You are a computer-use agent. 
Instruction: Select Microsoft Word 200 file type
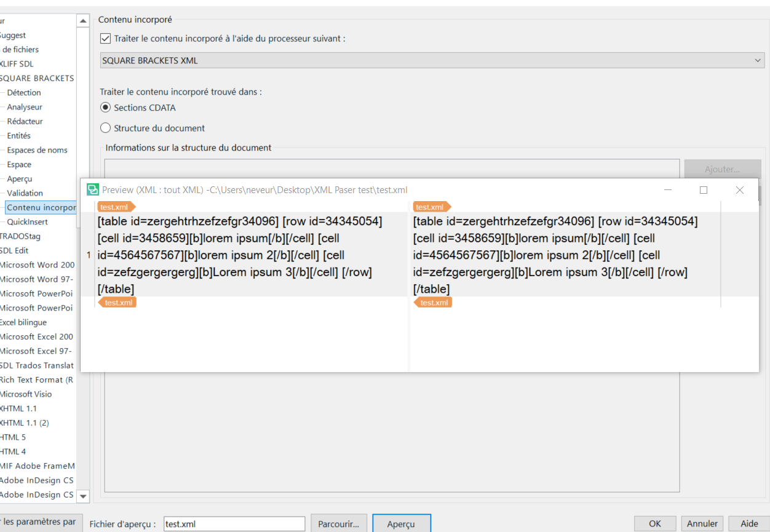click(x=38, y=265)
